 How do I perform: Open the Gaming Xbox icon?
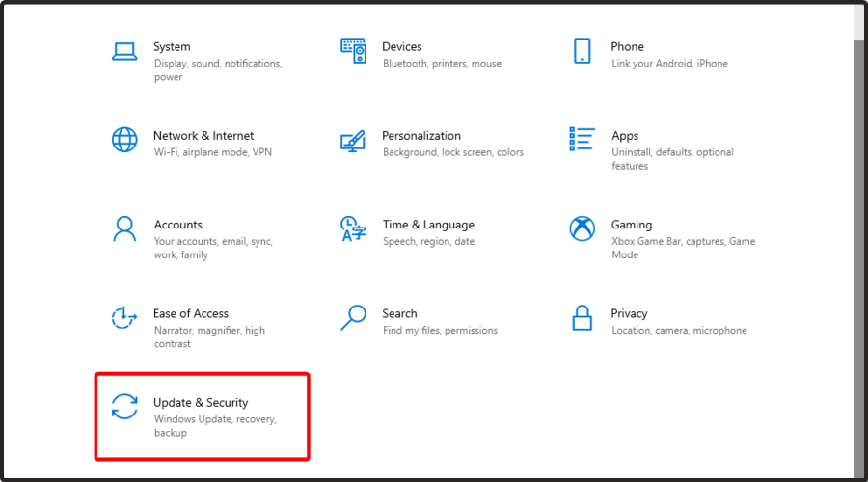[x=582, y=228]
